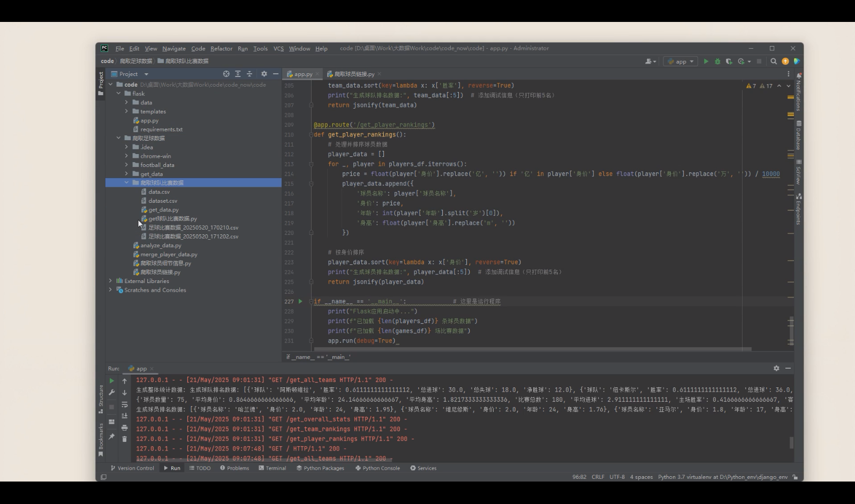Image resolution: width=855 pixels, height=504 pixels.
Task: Rerun app using Run panel play icon
Action: click(x=111, y=381)
